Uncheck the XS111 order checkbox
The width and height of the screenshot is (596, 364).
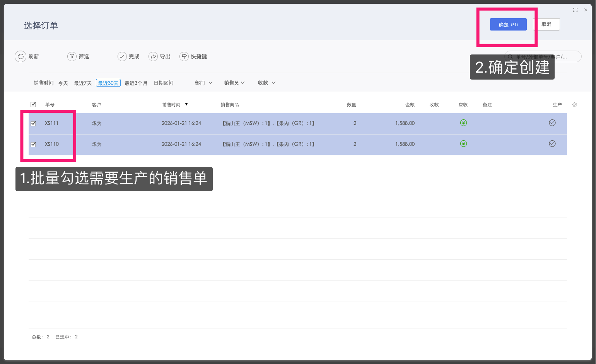[33, 124]
